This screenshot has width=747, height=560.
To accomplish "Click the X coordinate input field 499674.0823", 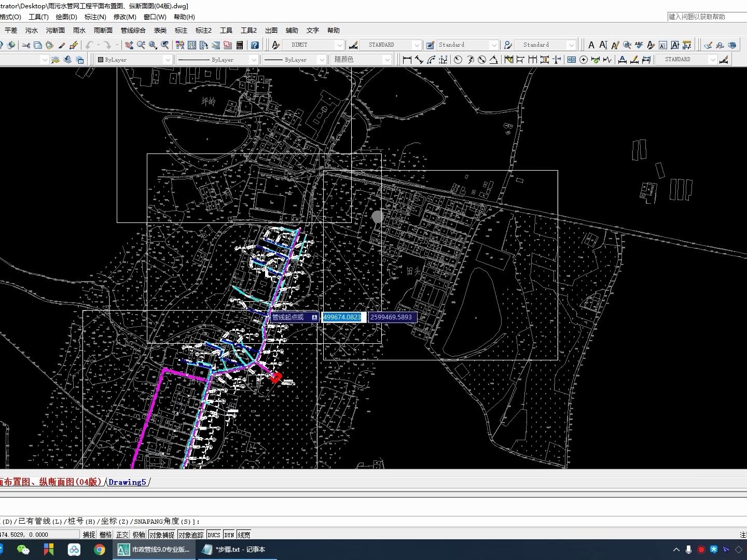I will click(342, 317).
